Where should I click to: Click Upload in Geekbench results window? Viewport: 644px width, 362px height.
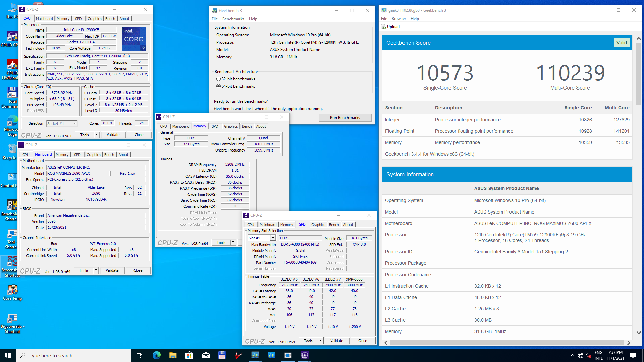[x=391, y=27]
